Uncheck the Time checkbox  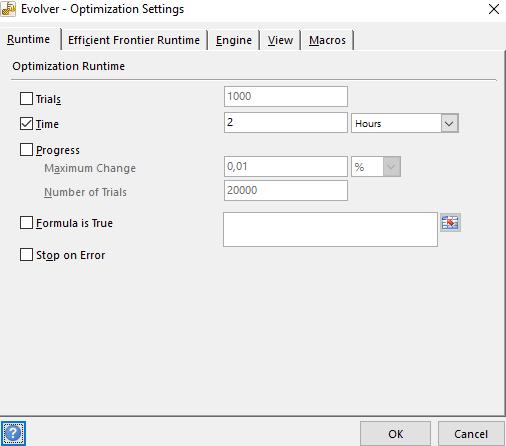[26, 124]
